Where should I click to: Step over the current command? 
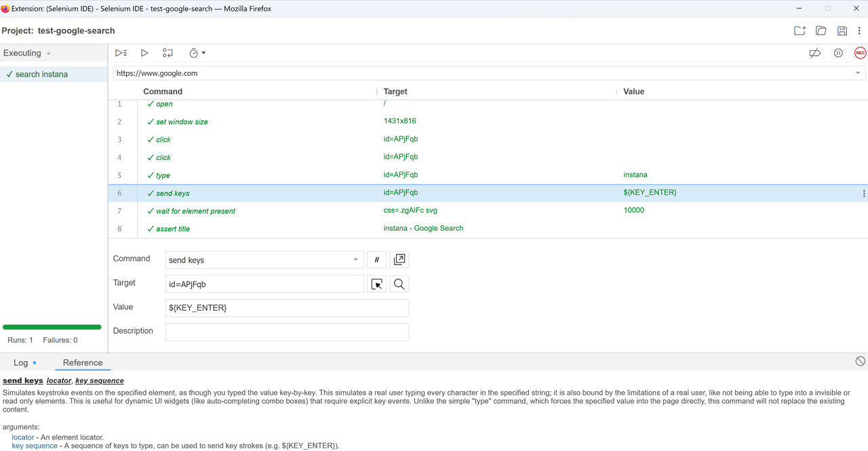click(x=167, y=53)
